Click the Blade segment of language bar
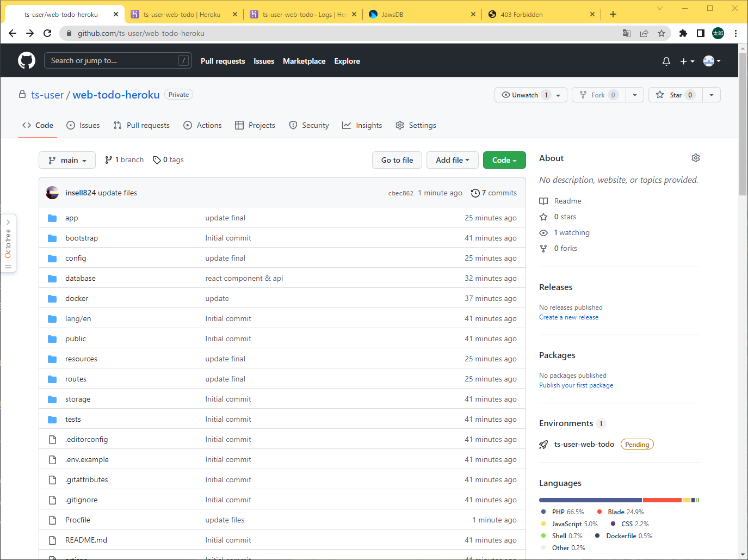 (662, 500)
